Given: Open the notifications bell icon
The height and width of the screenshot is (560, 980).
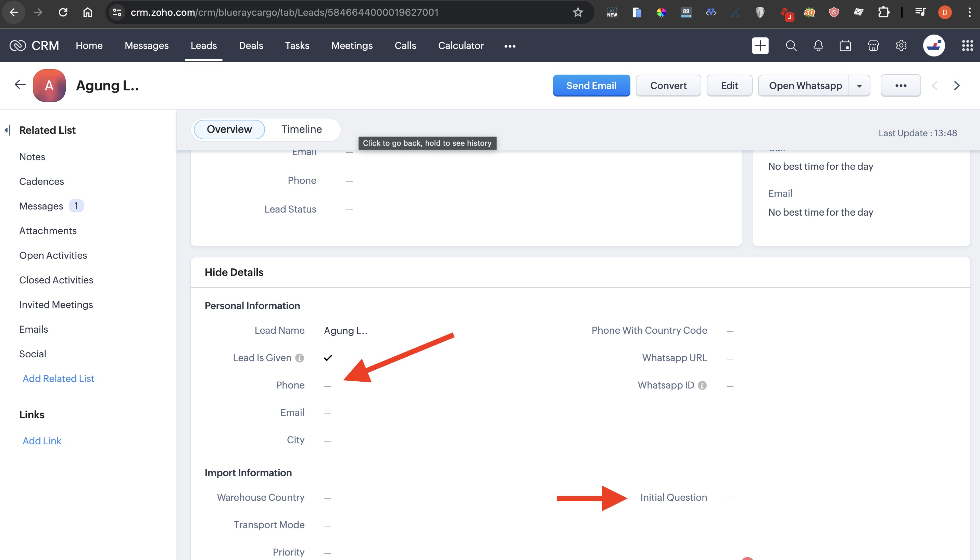Looking at the screenshot, I should 818,46.
